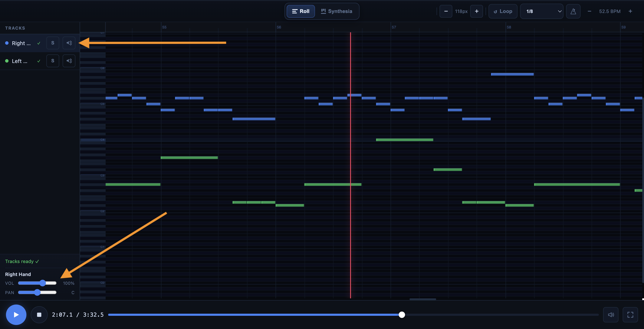Zoom in with the plus button
Screen dimensions: 644x329
(476, 11)
